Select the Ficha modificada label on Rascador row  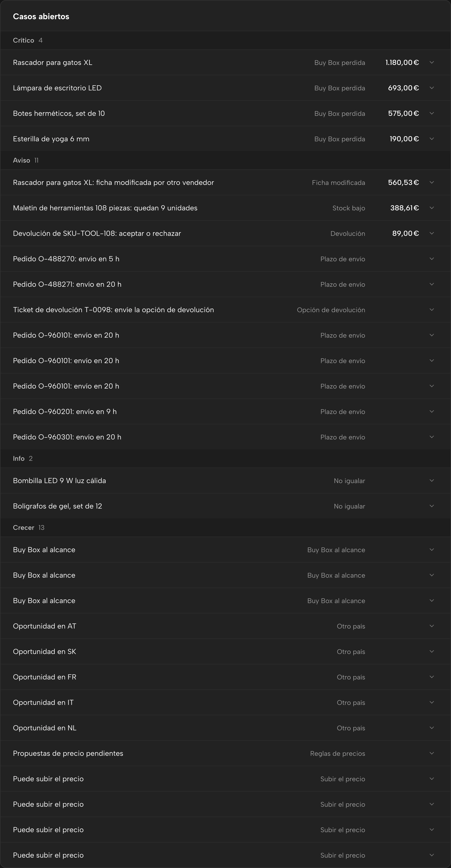[338, 183]
